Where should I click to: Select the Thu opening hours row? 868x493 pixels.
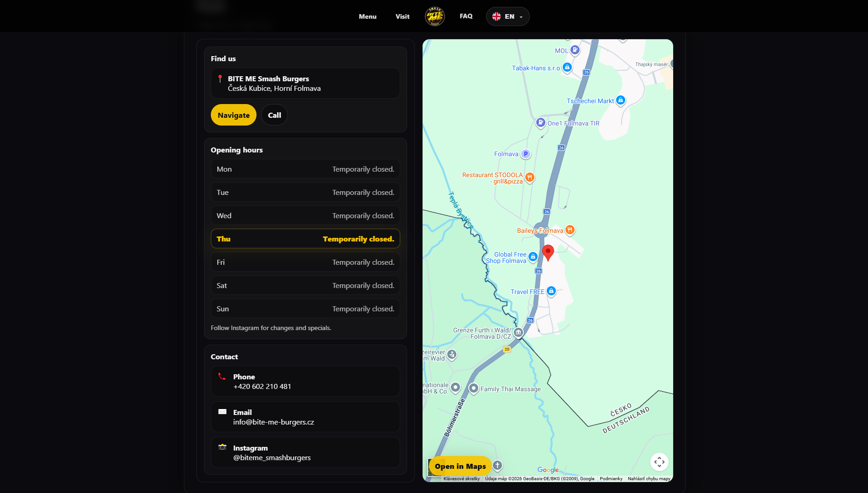pyautogui.click(x=305, y=239)
